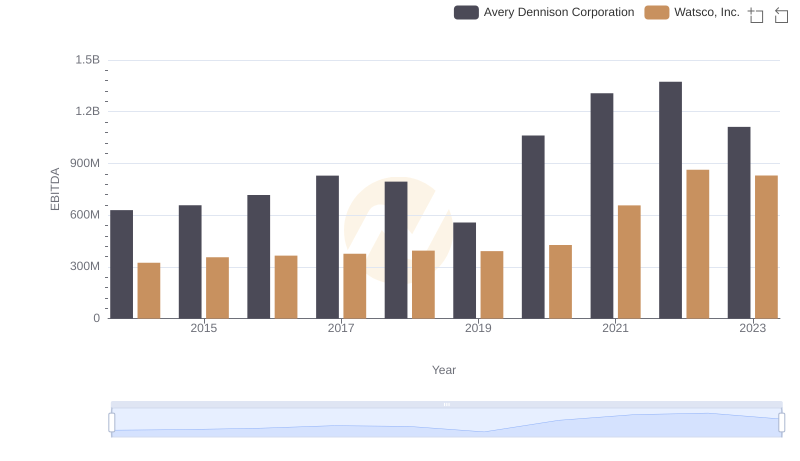Screen dimensions: 800x461
Task: Click the 2023 x-axis label
Action: pyautogui.click(x=753, y=328)
